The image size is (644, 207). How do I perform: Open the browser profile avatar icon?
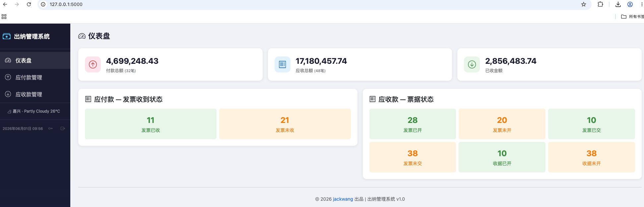(630, 4)
